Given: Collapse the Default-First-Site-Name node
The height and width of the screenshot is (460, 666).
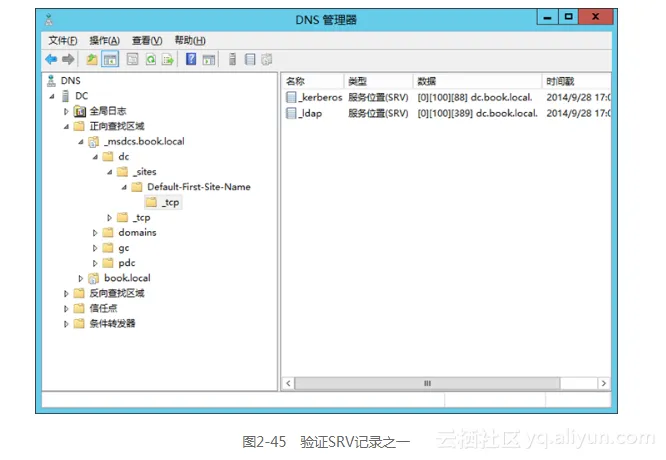Looking at the screenshot, I should point(124,187).
